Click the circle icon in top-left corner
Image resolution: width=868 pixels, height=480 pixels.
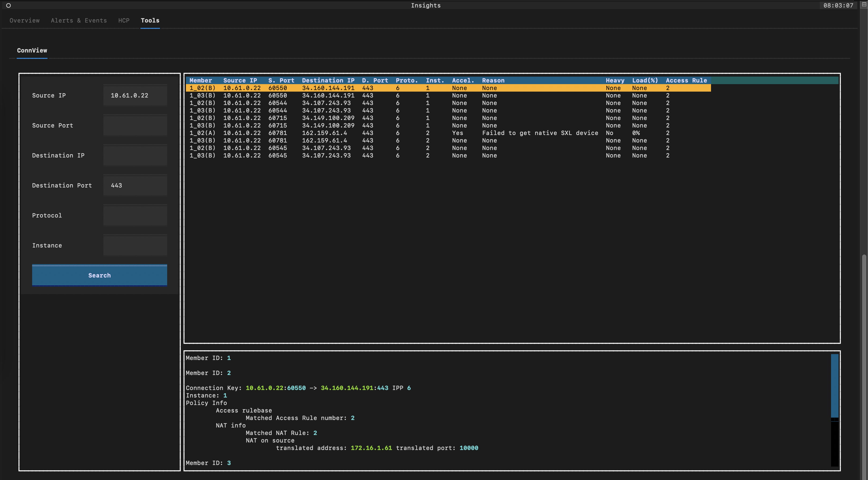(8, 5)
